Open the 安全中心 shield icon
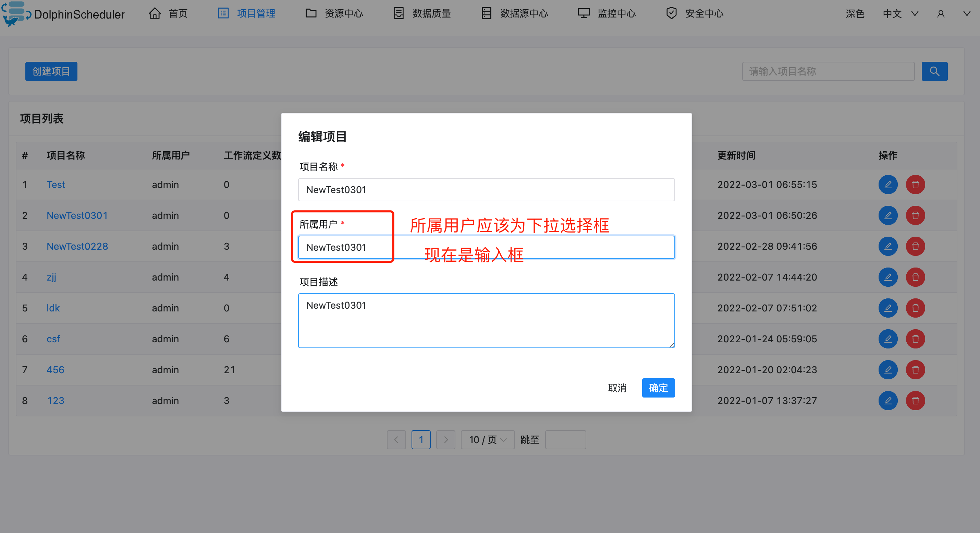The height and width of the screenshot is (533, 980). pyautogui.click(x=672, y=13)
